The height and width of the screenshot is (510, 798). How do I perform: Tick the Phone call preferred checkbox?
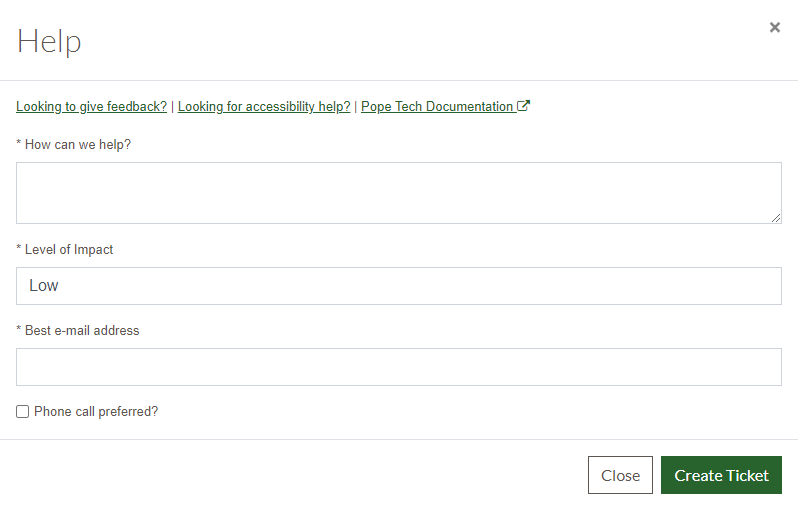click(x=22, y=411)
